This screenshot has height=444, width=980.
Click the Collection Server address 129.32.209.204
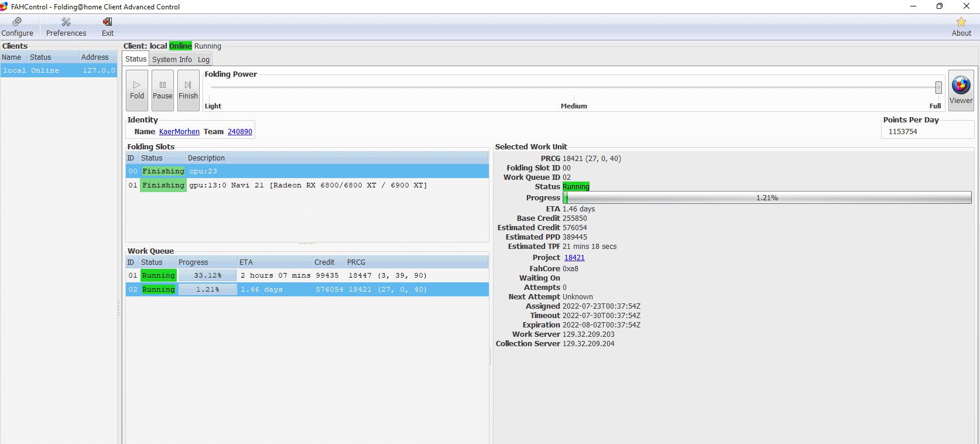pos(588,344)
